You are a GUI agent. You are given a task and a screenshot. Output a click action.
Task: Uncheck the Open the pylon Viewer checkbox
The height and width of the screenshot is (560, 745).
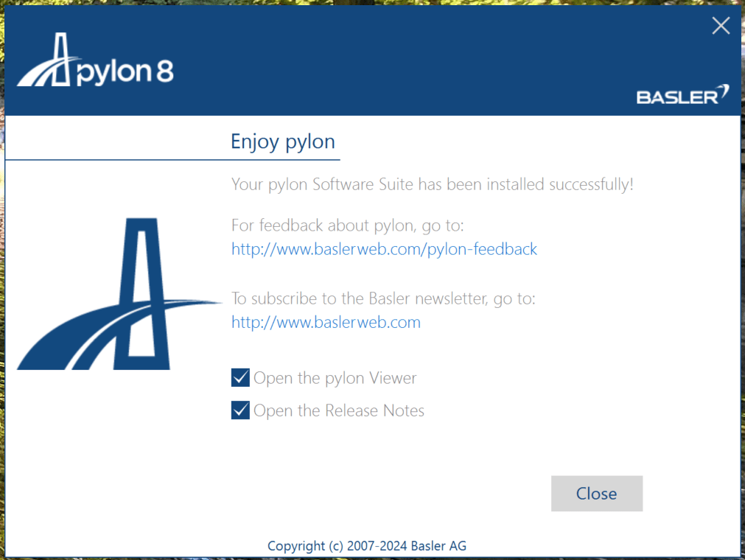point(240,378)
